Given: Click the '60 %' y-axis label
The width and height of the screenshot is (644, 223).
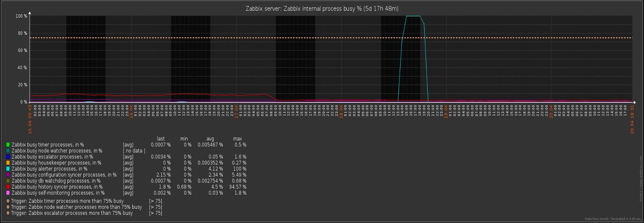Looking at the screenshot, I should (21, 50).
